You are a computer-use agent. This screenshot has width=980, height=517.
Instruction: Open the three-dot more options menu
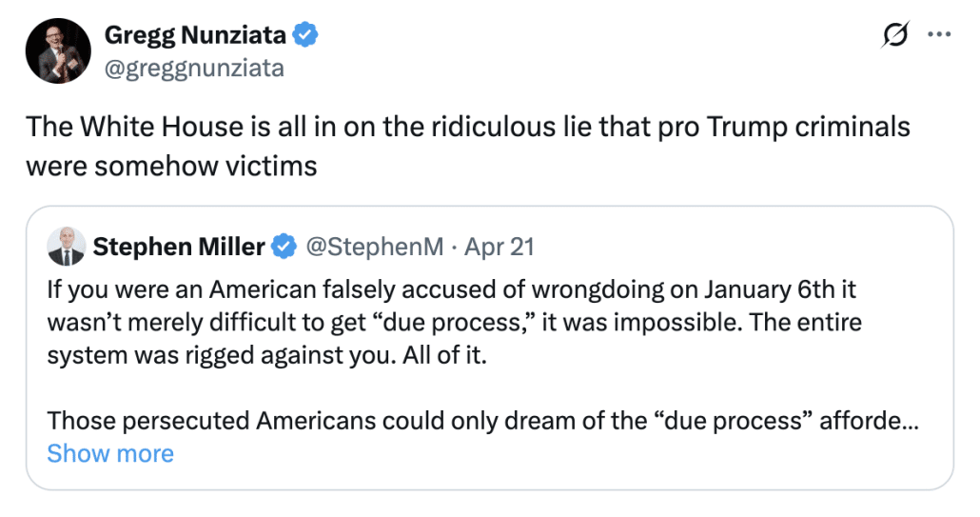point(939,34)
